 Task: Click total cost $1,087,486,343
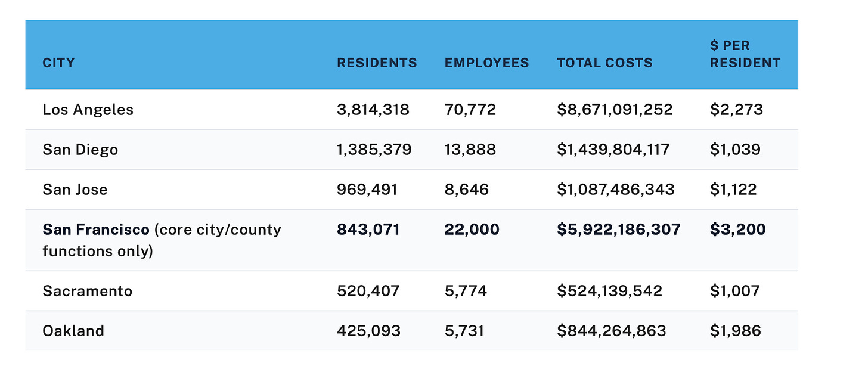pyautogui.click(x=616, y=190)
